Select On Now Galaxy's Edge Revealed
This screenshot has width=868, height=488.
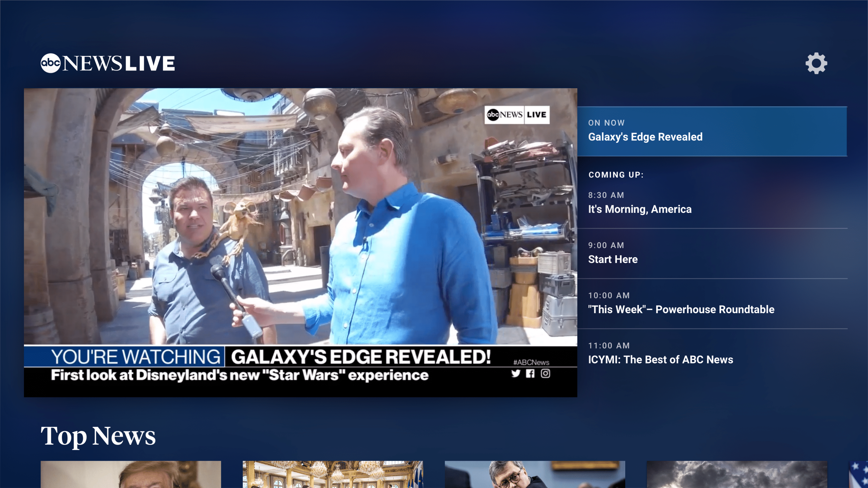point(712,131)
